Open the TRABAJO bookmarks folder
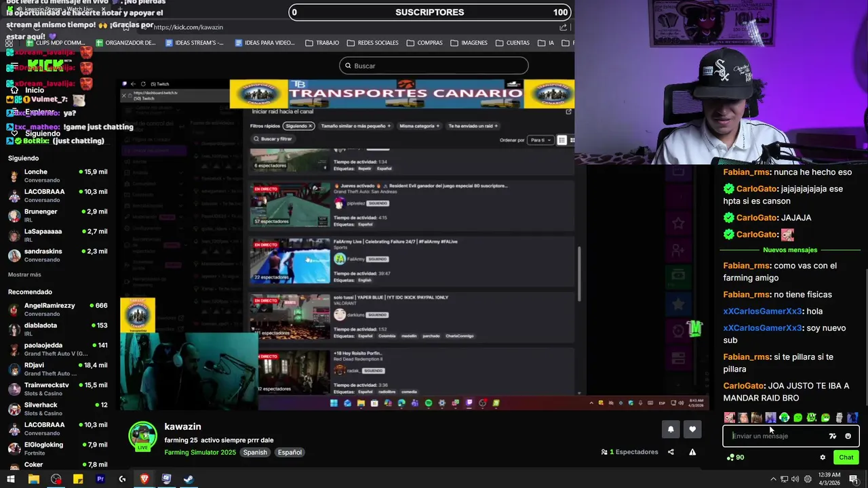 [322, 43]
